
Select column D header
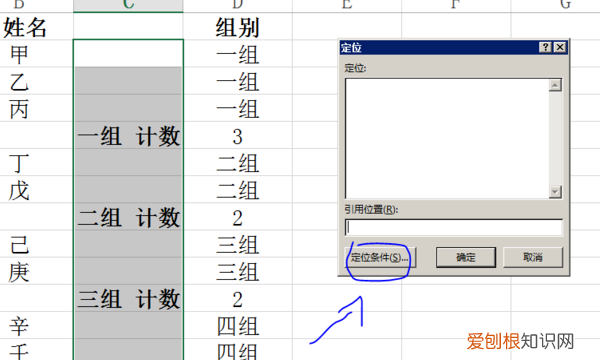pyautogui.click(x=238, y=6)
